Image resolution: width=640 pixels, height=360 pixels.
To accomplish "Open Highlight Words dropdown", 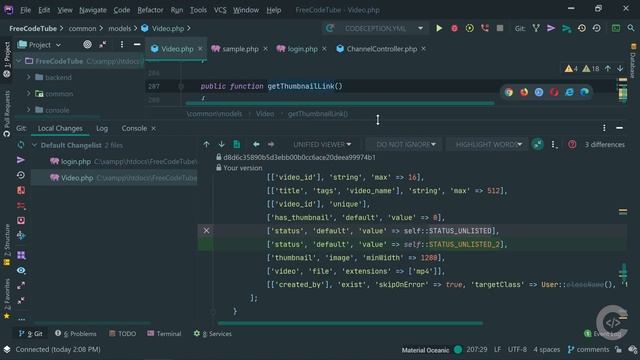I will click(489, 144).
